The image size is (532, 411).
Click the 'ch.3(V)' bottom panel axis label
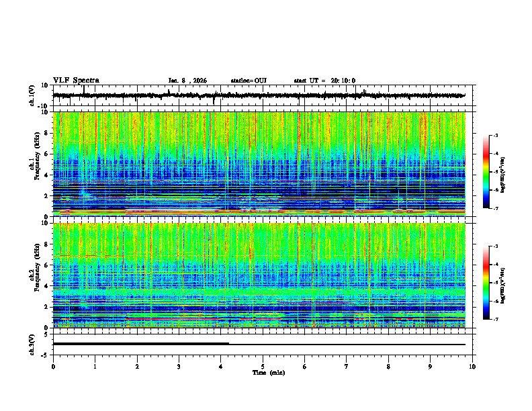coord(32,345)
